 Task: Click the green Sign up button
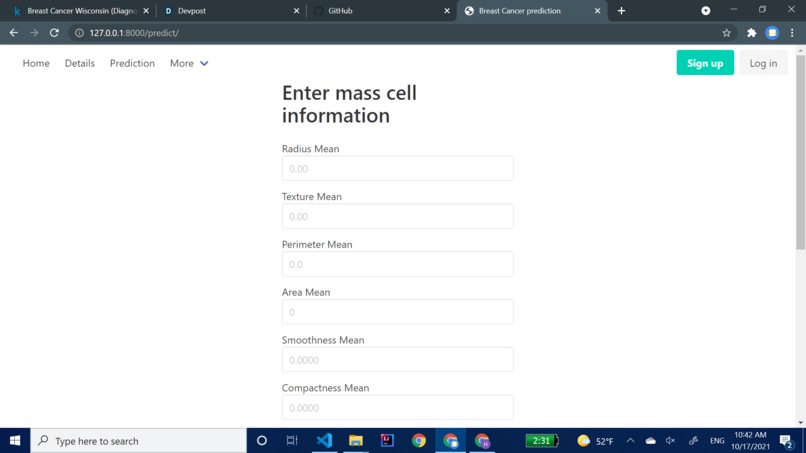click(x=705, y=63)
